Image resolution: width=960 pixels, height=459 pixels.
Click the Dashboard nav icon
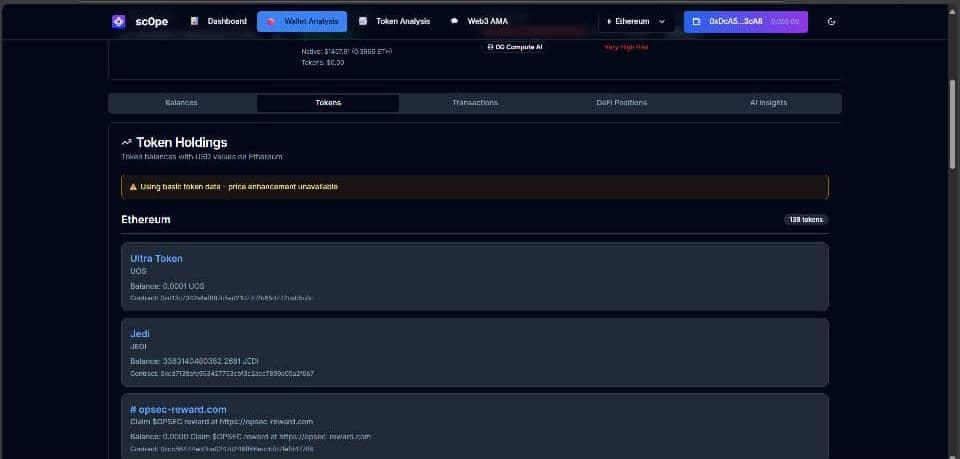tap(195, 21)
